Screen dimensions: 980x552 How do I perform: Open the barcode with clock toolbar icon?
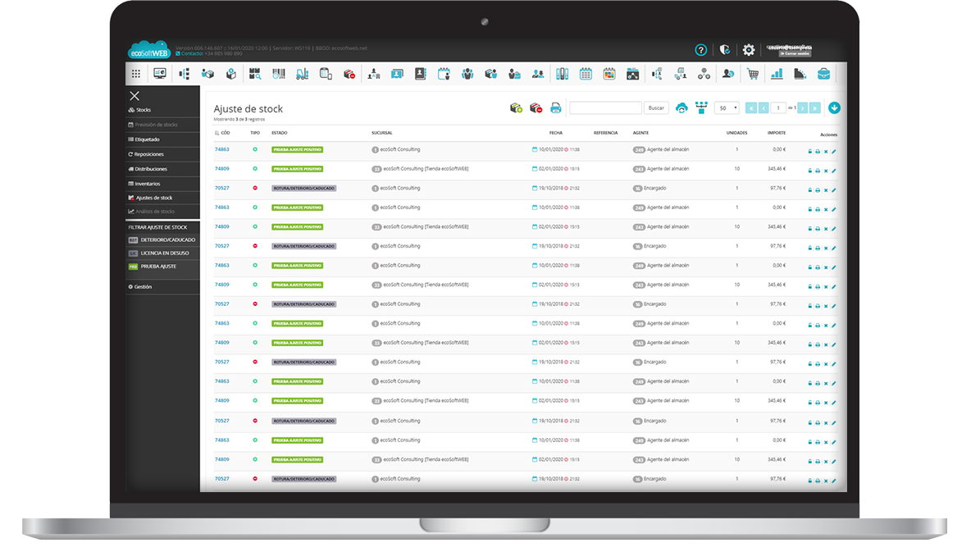(x=279, y=74)
